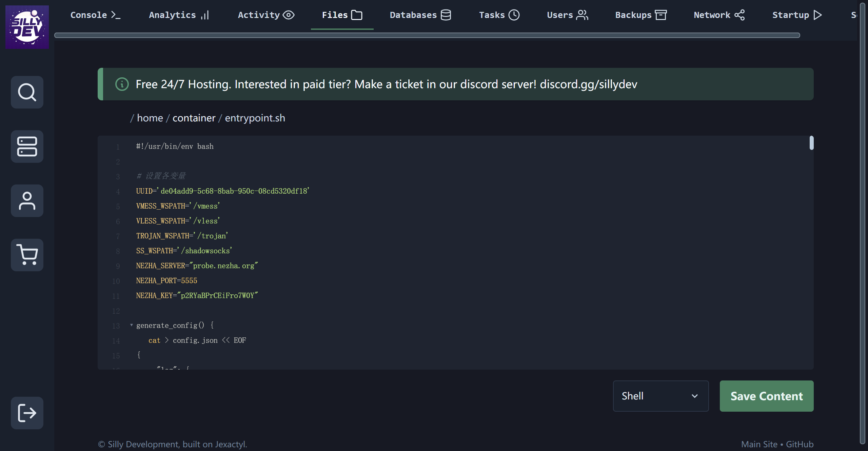The width and height of the screenshot is (868, 451).
Task: Click the info icon in hosting banner
Action: click(122, 84)
